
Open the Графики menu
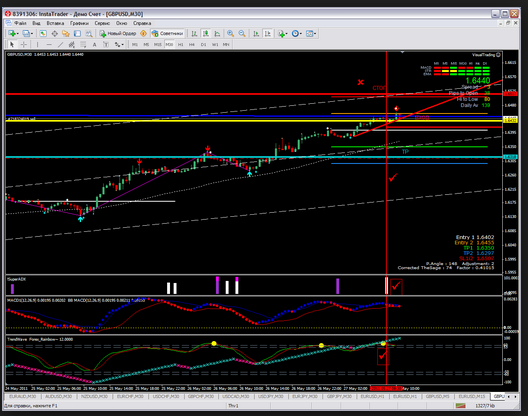click(x=79, y=23)
